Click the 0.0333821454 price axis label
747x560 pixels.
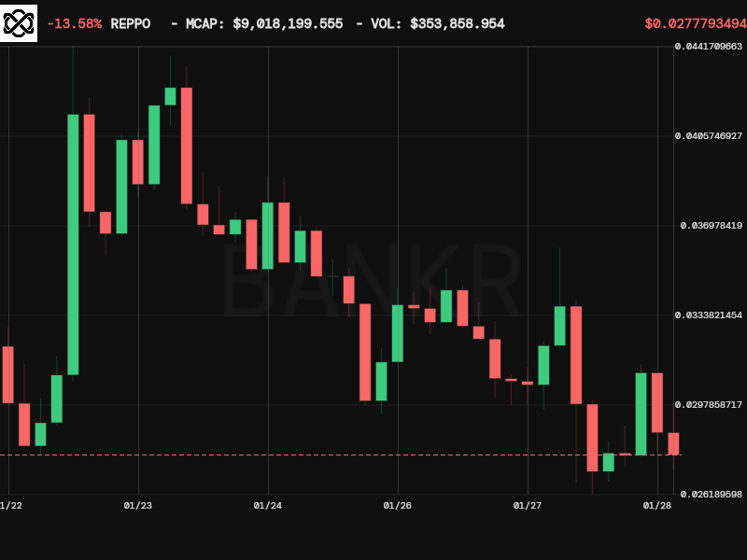709,315
